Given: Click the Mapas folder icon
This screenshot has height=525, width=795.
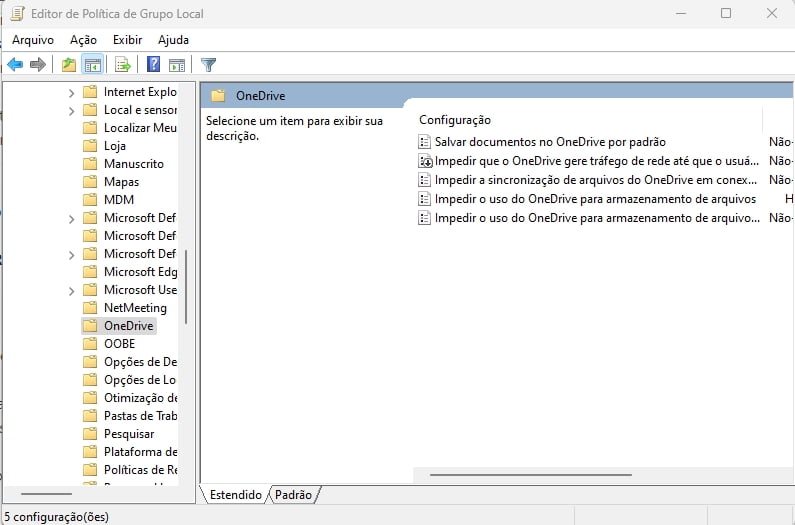Looking at the screenshot, I should 90,182.
